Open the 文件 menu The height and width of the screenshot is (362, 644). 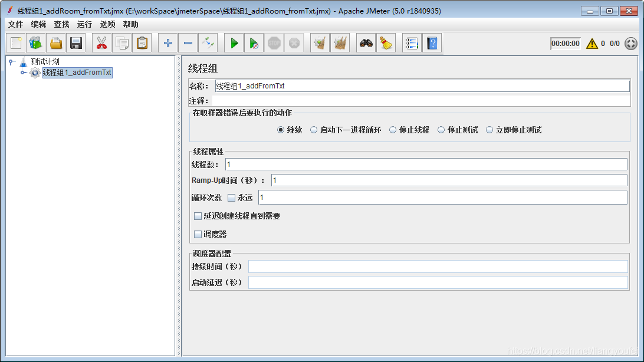[15, 24]
